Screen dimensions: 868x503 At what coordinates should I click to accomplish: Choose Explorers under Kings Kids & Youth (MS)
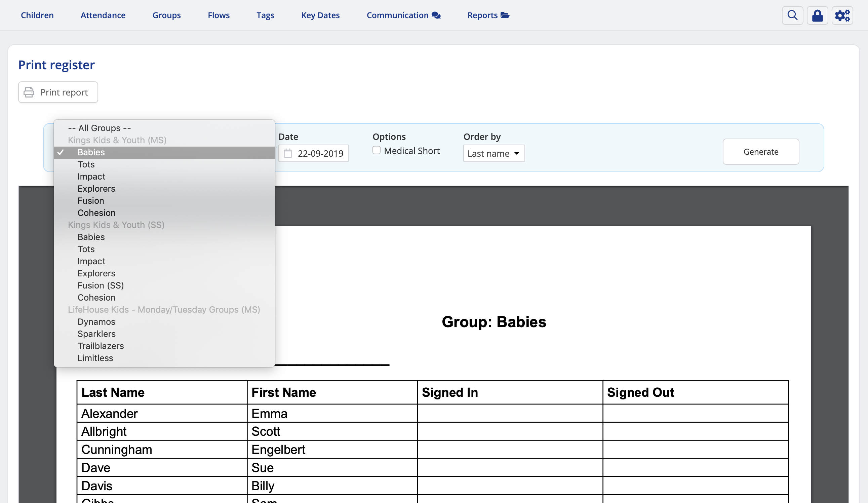[164, 188]
